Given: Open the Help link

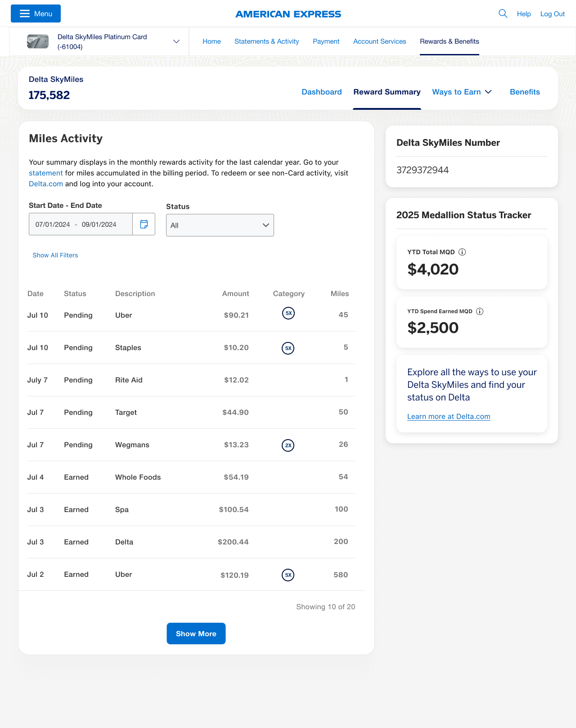Looking at the screenshot, I should click(x=524, y=14).
